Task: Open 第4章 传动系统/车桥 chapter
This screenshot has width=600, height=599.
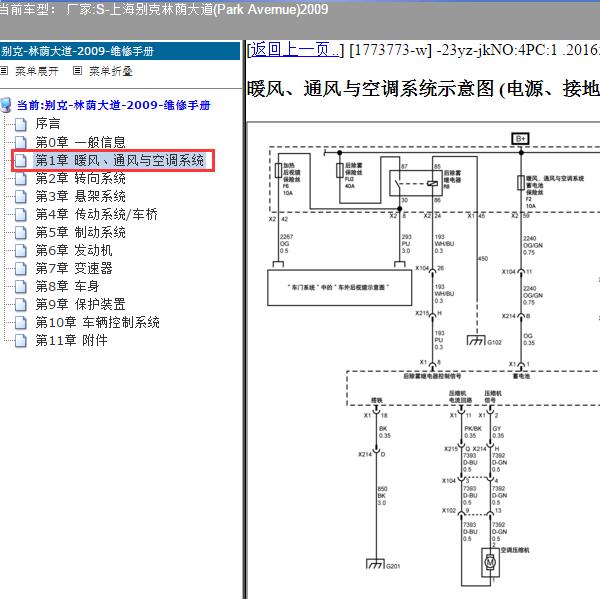Action: click(x=96, y=214)
